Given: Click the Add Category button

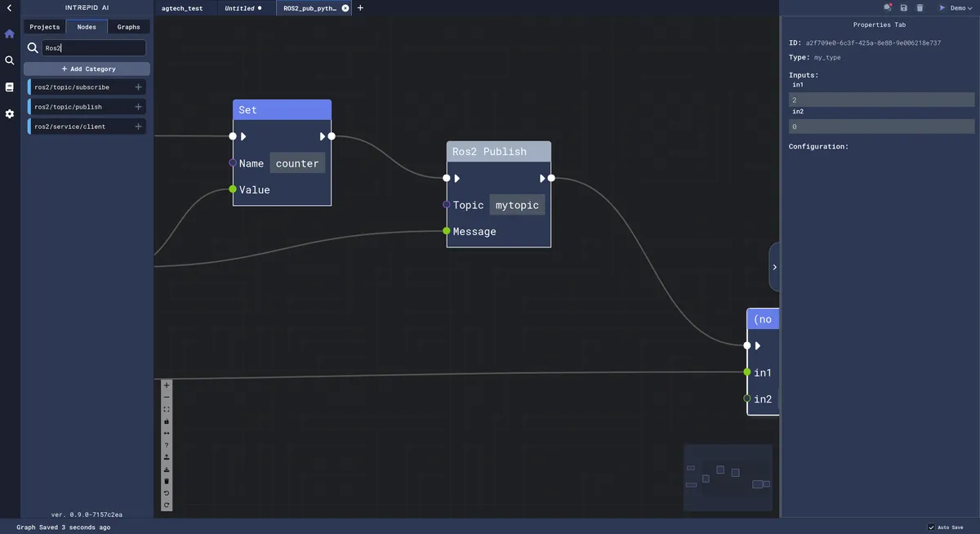Looking at the screenshot, I should coord(87,69).
